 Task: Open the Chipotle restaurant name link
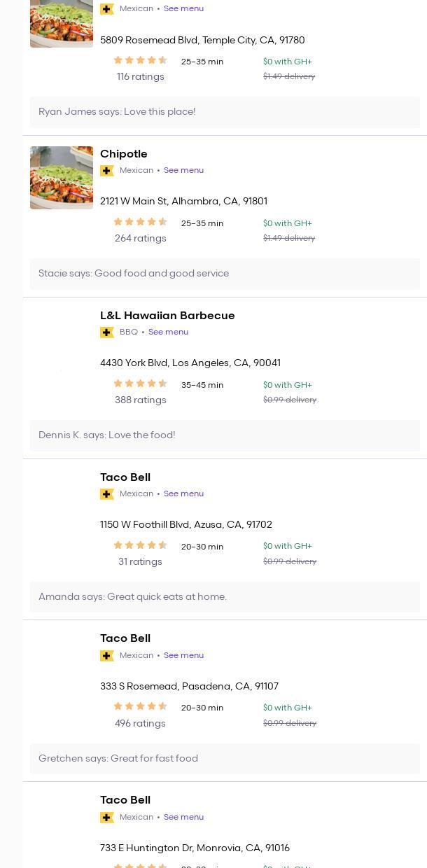point(124,154)
